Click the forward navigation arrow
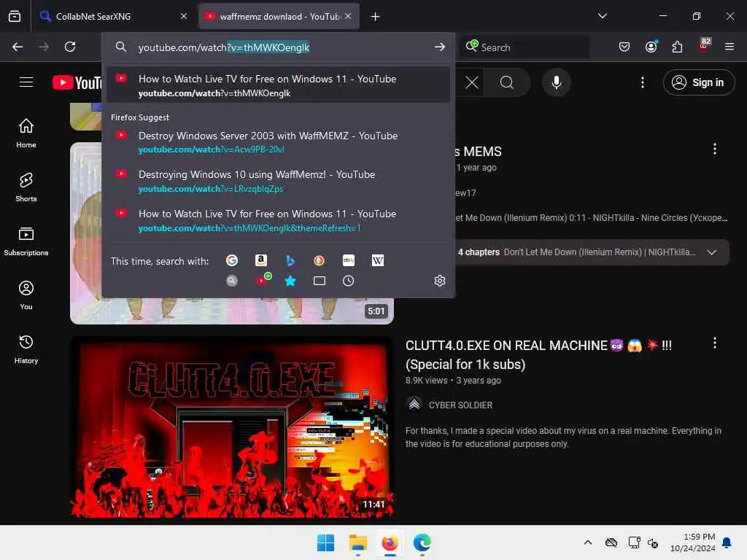Viewport: 747px width, 560px height. pyautogui.click(x=44, y=47)
